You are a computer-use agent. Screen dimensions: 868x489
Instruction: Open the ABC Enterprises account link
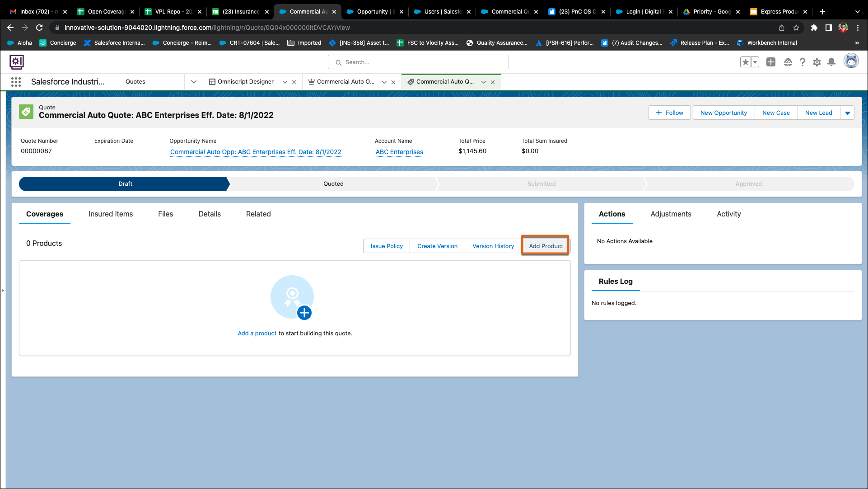point(399,152)
